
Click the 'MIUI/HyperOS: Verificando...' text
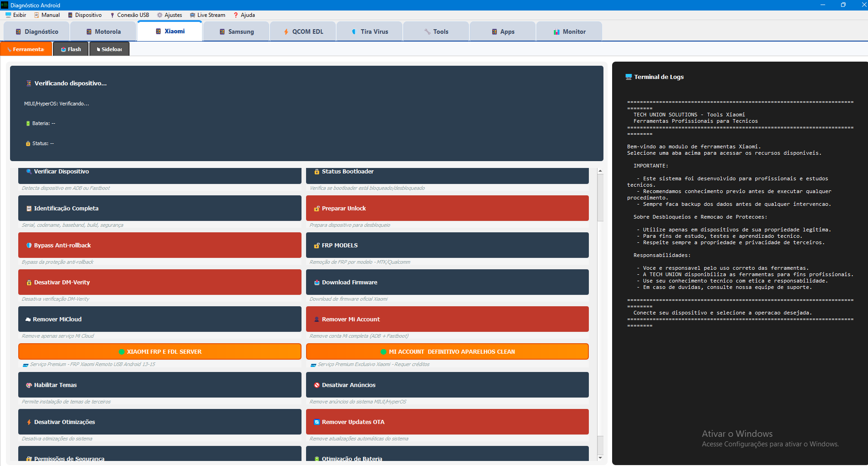pyautogui.click(x=57, y=104)
